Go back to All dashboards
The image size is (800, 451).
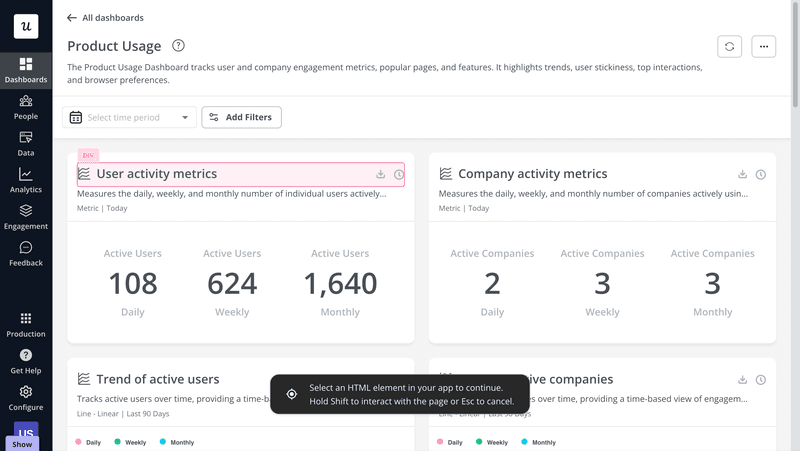point(105,18)
